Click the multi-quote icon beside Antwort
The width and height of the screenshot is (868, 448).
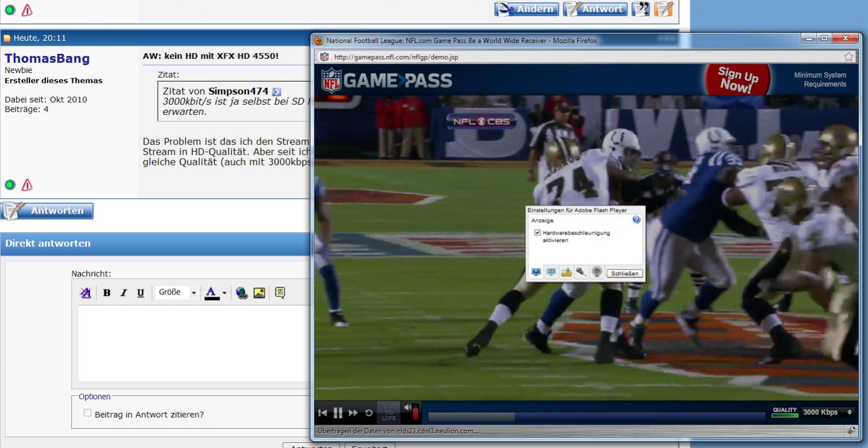click(641, 9)
